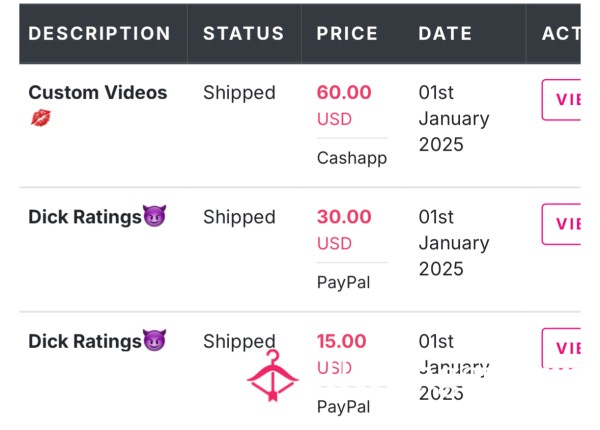This screenshot has width=600, height=430.
Task: Click the 15.00 price amount
Action: pyautogui.click(x=341, y=341)
